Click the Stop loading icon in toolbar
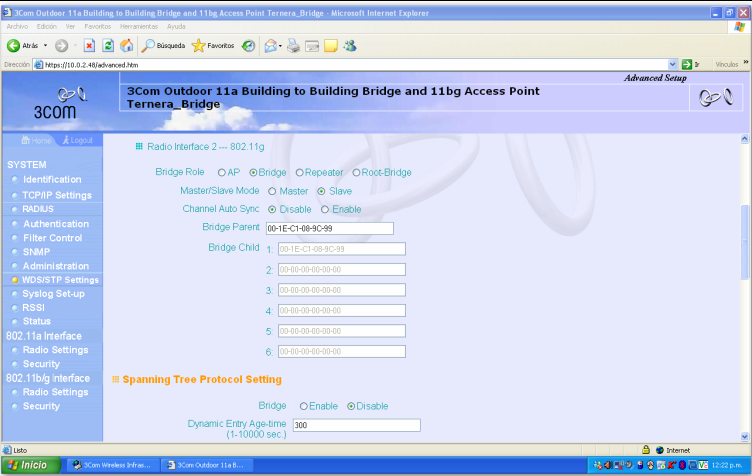The image size is (752, 476). coord(90,46)
